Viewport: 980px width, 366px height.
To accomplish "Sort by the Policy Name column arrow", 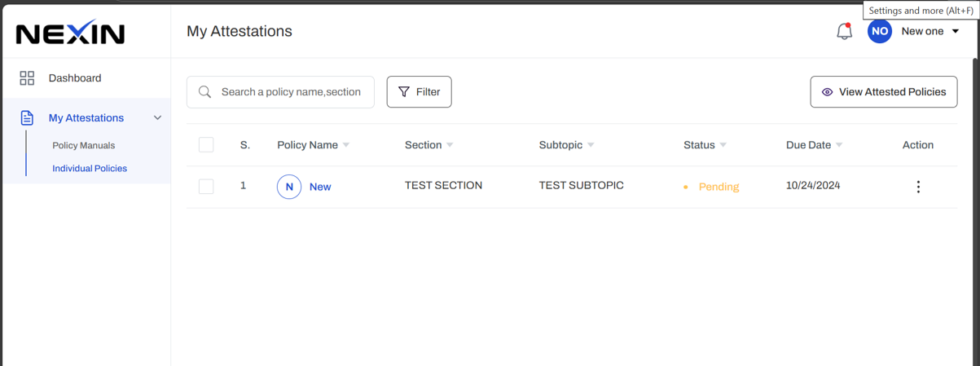I will 346,145.
